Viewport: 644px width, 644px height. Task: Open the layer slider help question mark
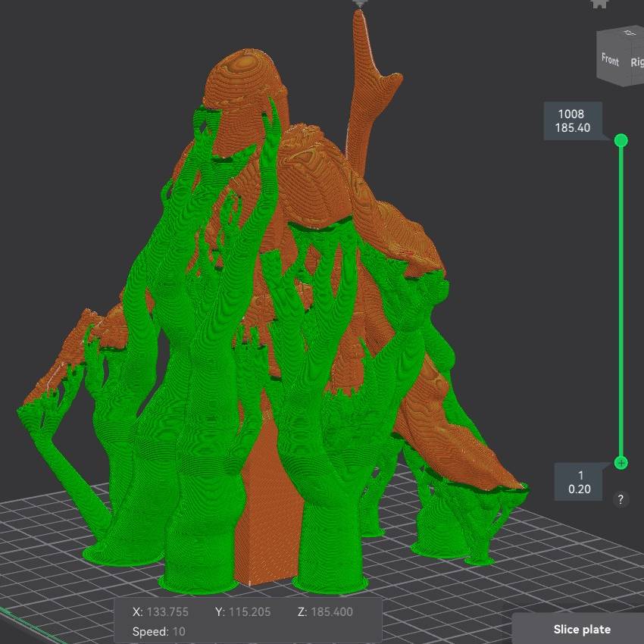click(x=621, y=499)
